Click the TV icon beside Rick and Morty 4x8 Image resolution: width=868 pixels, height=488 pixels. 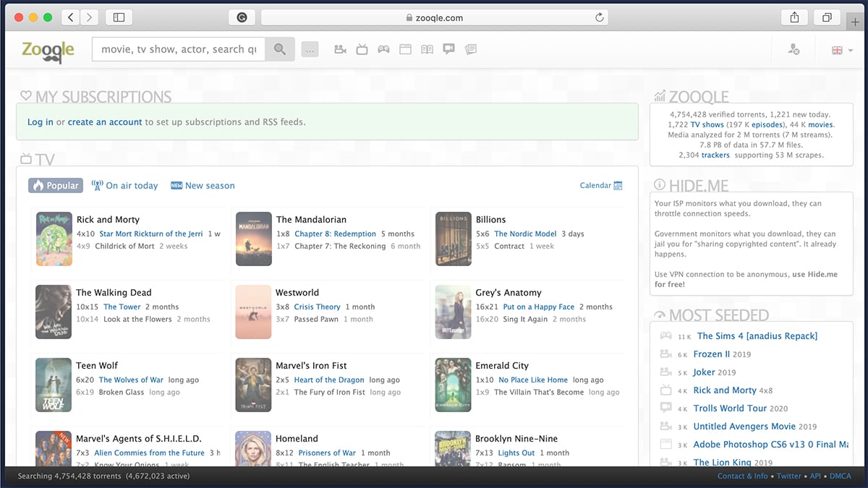click(666, 390)
